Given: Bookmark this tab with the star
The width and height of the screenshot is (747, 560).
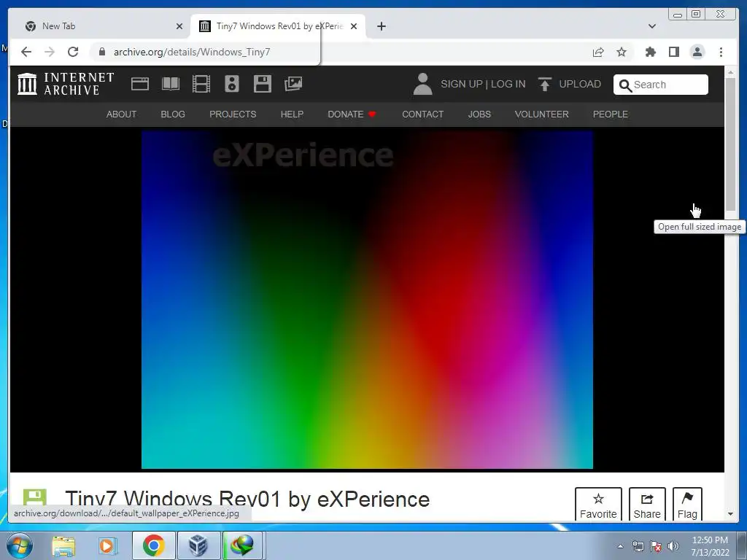Looking at the screenshot, I should (622, 52).
